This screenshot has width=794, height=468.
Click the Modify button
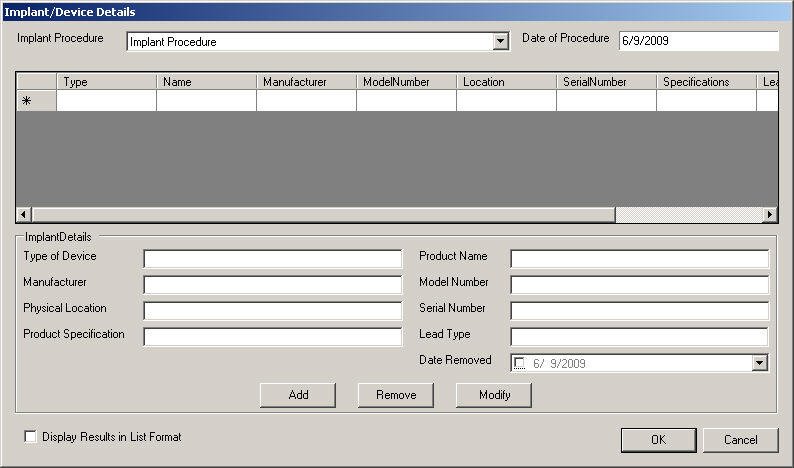coord(494,395)
